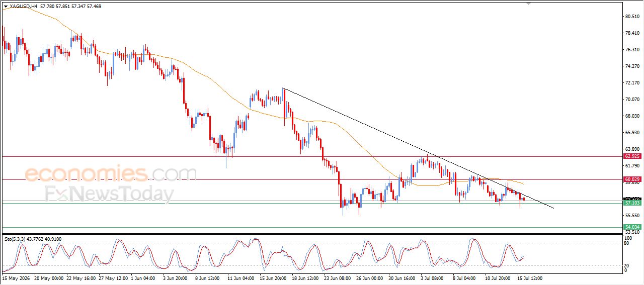Click the 23 Jun 08:00 time axis label

coord(337,277)
